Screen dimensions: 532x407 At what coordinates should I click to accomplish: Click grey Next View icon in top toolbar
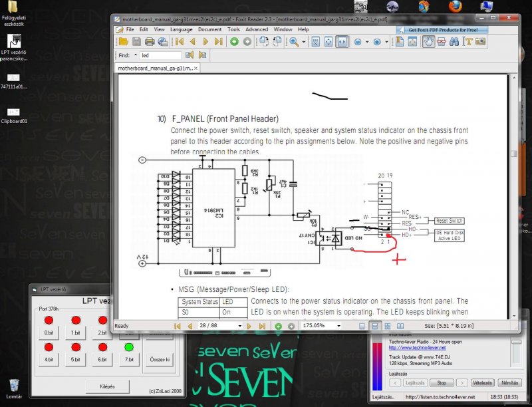(x=247, y=42)
